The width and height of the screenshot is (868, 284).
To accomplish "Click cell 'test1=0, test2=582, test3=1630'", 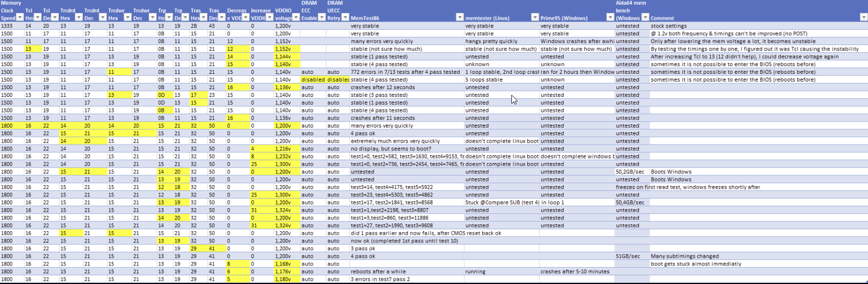I will 407,156.
